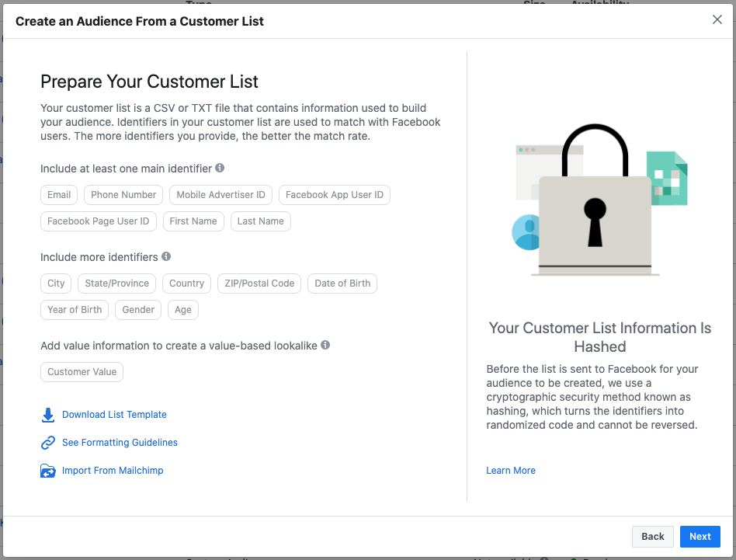Click the download arrow icon

48,415
